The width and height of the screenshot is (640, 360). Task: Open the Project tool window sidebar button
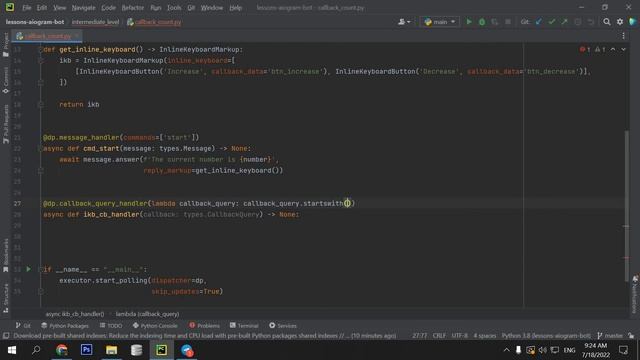pyautogui.click(x=6, y=45)
